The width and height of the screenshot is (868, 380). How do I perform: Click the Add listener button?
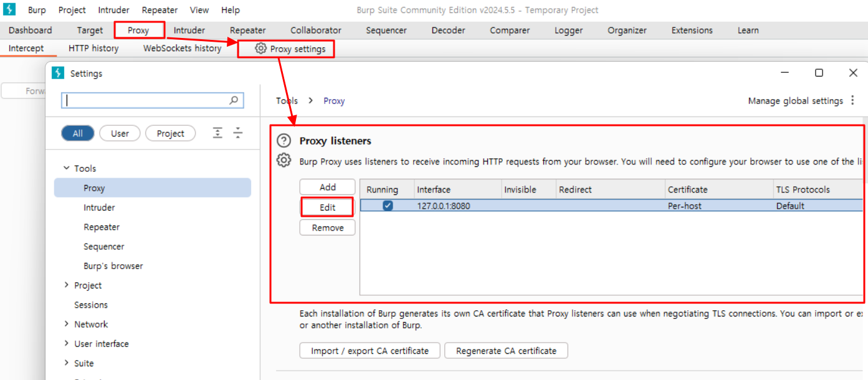click(x=328, y=187)
